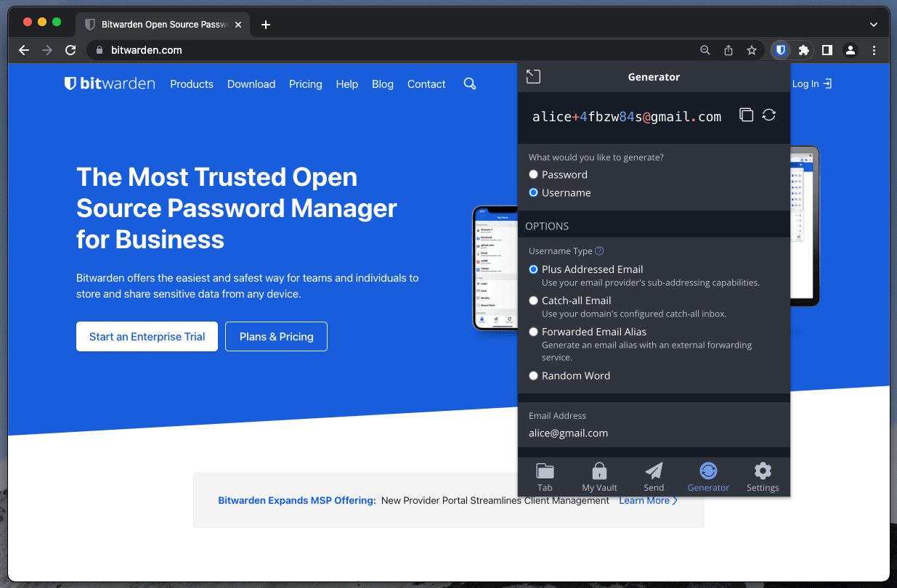Open the Products menu item
The image size is (897, 588).
192,84
